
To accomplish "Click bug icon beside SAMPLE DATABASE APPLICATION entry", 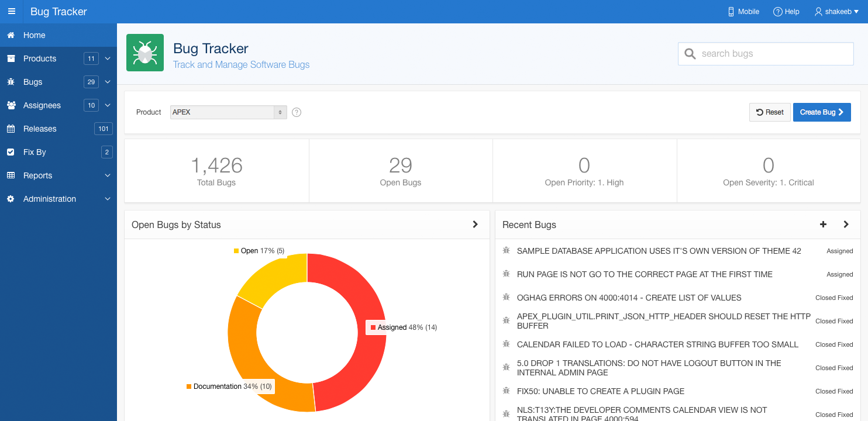I will coord(507,250).
